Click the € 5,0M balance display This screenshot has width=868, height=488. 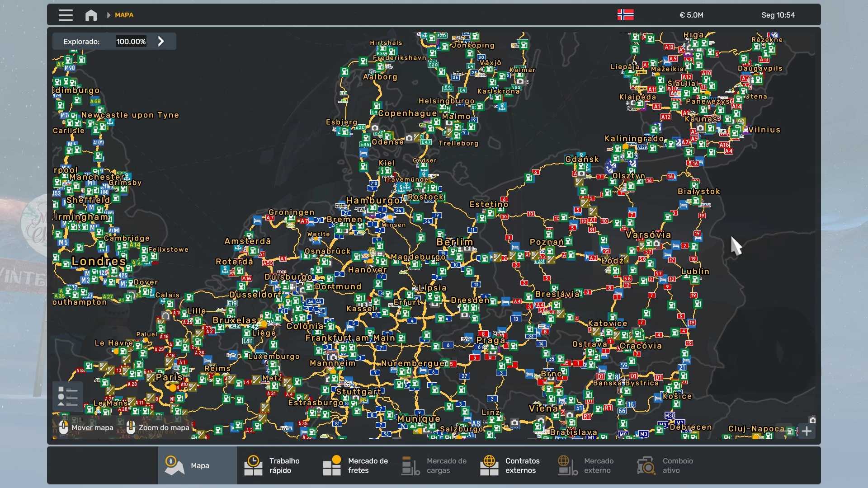click(x=691, y=15)
